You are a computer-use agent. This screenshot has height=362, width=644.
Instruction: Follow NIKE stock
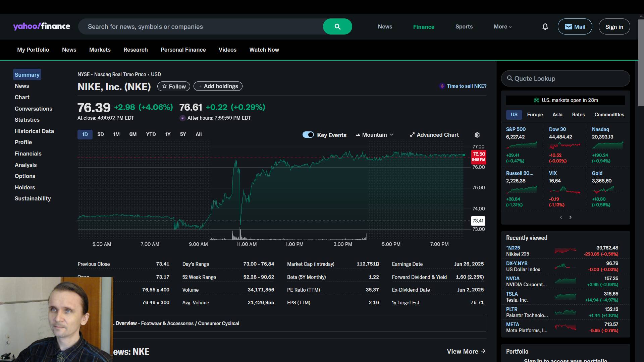(174, 86)
